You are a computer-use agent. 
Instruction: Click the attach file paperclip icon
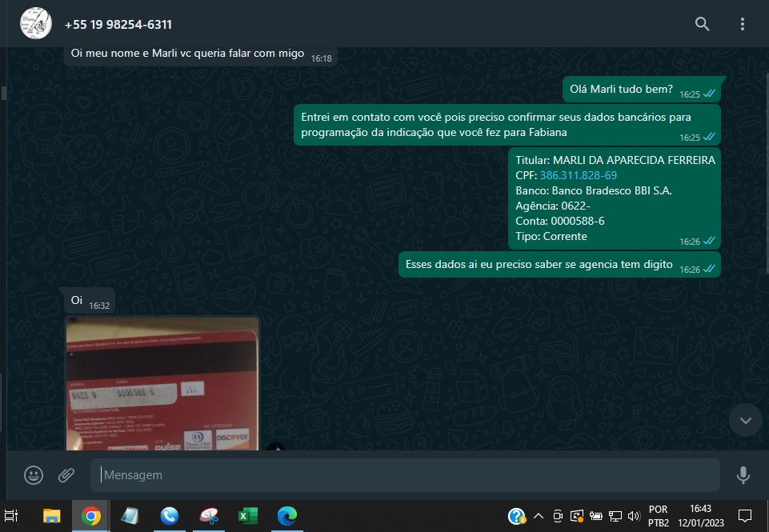tap(66, 475)
